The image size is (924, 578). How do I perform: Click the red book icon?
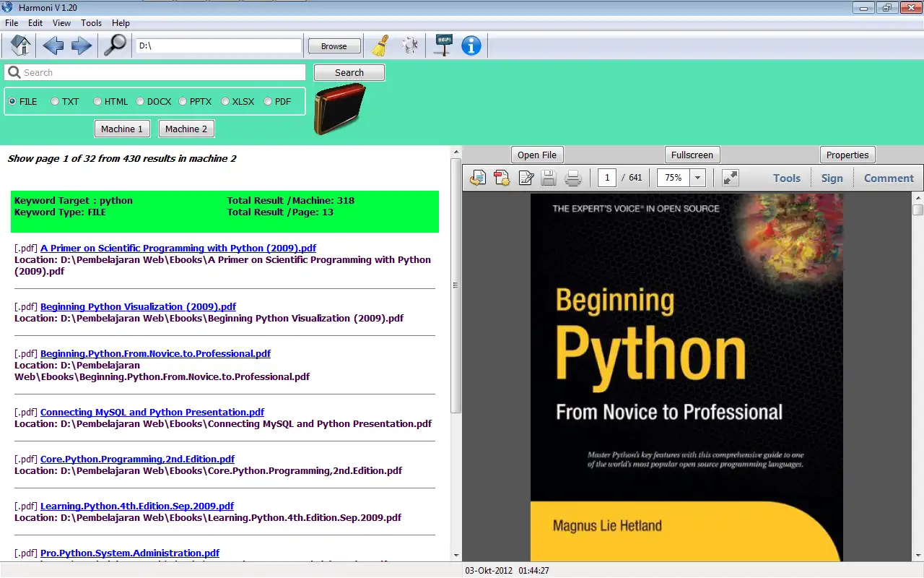(x=340, y=108)
